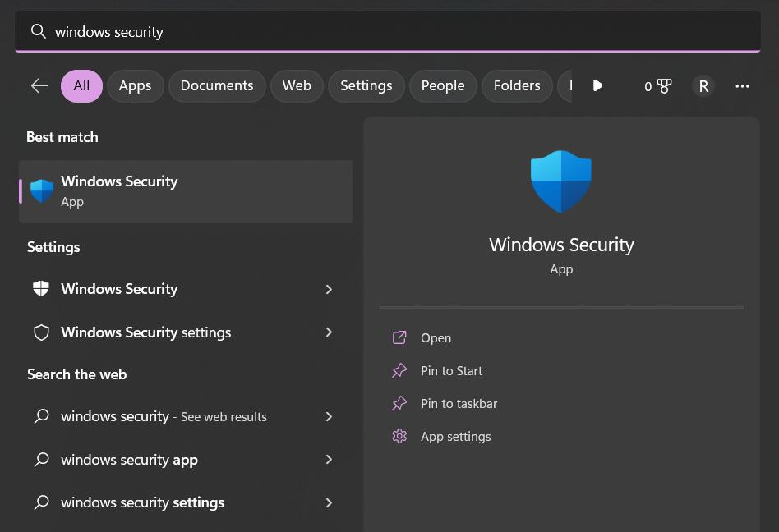
Task: Switch to the Apps filter tab
Action: (135, 86)
